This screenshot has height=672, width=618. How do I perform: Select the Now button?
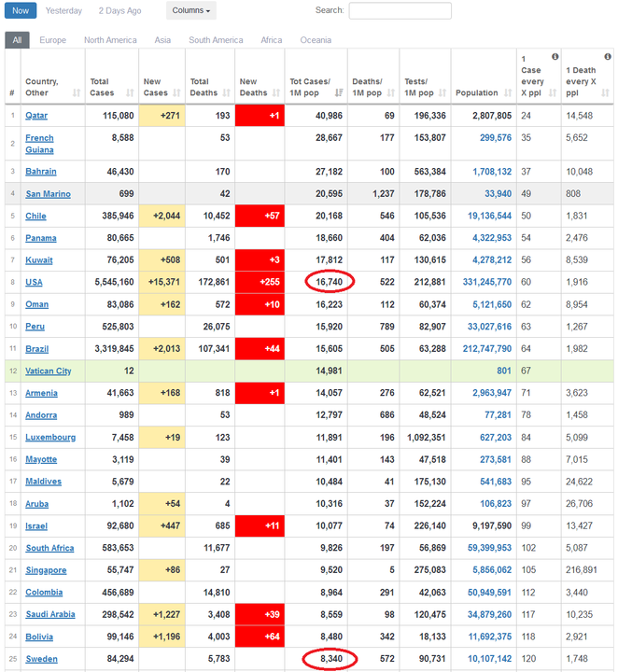coord(21,10)
